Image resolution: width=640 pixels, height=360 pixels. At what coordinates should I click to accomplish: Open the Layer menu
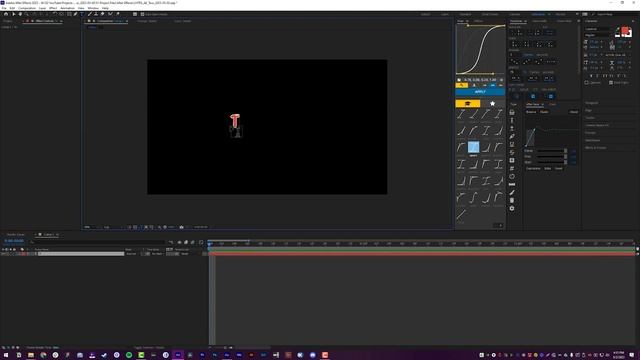point(42,8)
